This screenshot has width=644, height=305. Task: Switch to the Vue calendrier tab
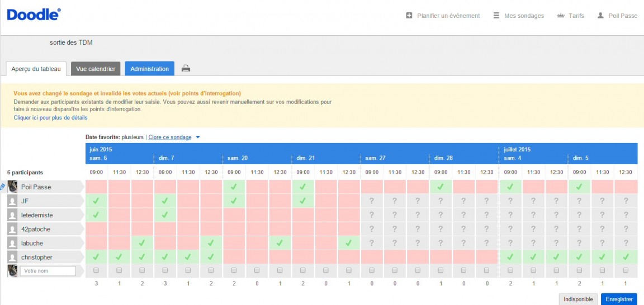[96, 69]
